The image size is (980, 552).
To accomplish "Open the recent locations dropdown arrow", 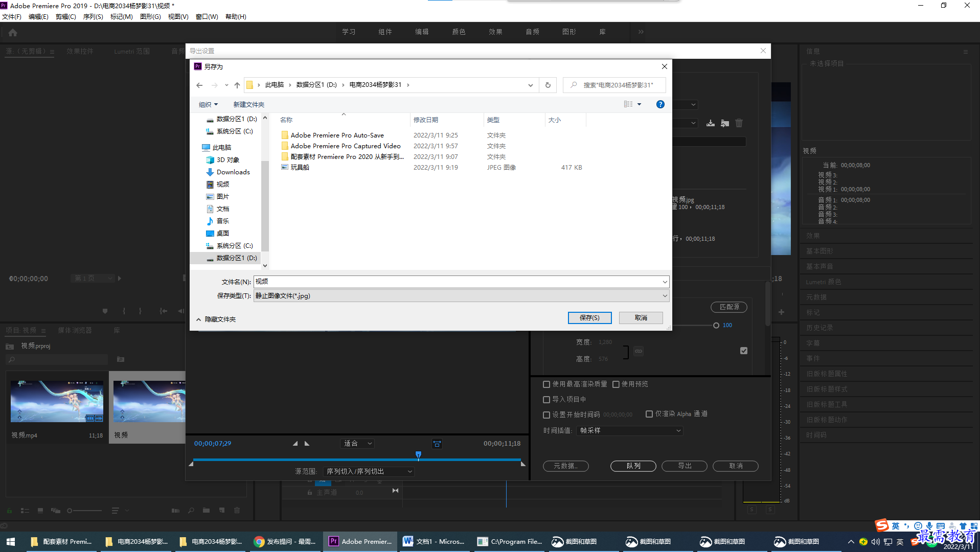I will point(226,85).
